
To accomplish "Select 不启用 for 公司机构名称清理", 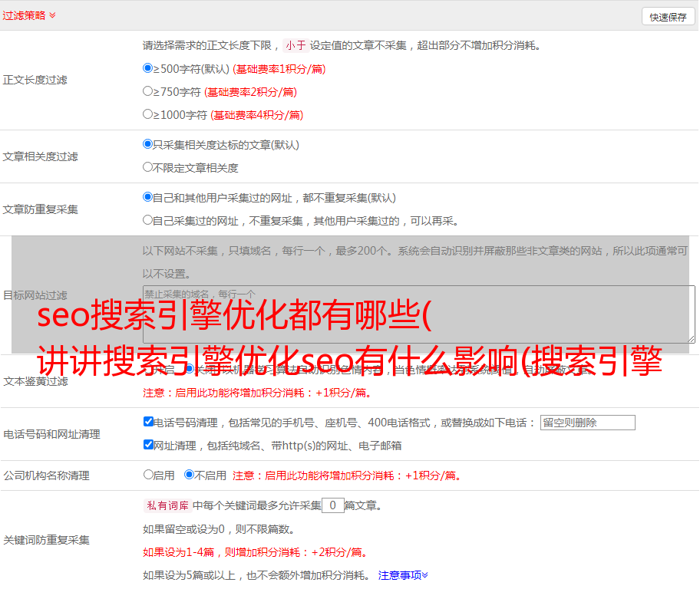I will point(190,475).
